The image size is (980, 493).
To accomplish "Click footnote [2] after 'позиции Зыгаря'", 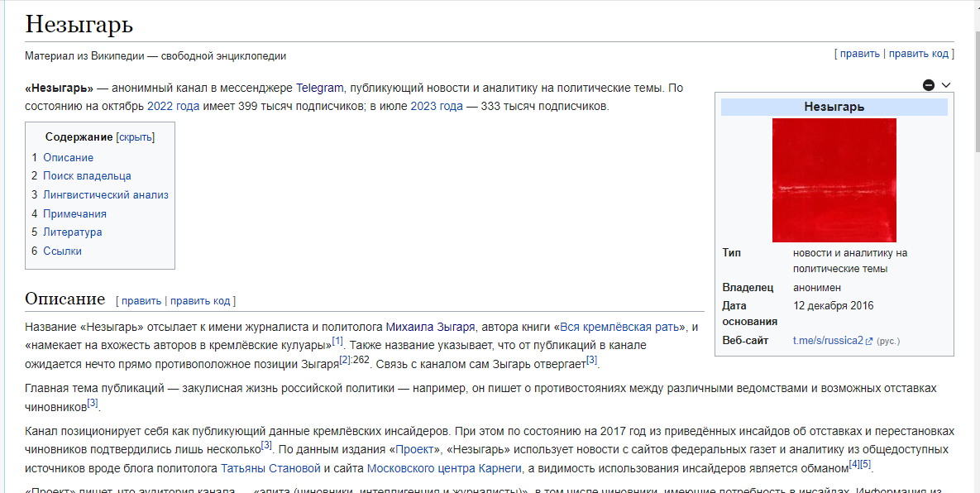I will tap(345, 360).
